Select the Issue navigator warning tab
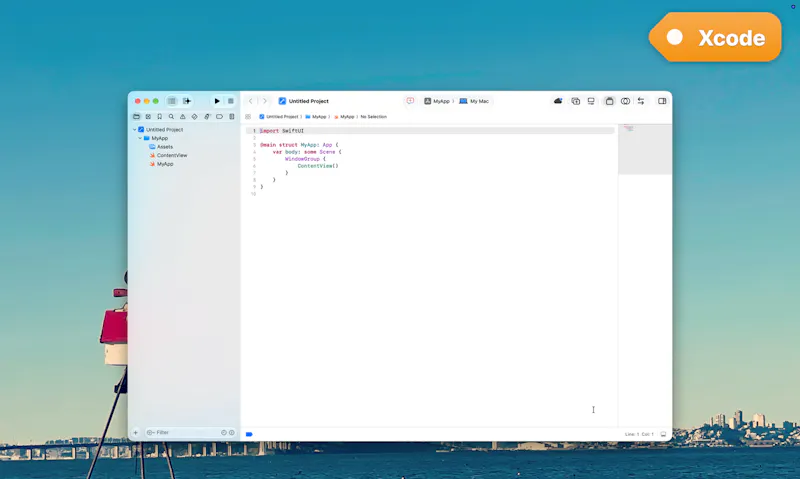 point(183,117)
